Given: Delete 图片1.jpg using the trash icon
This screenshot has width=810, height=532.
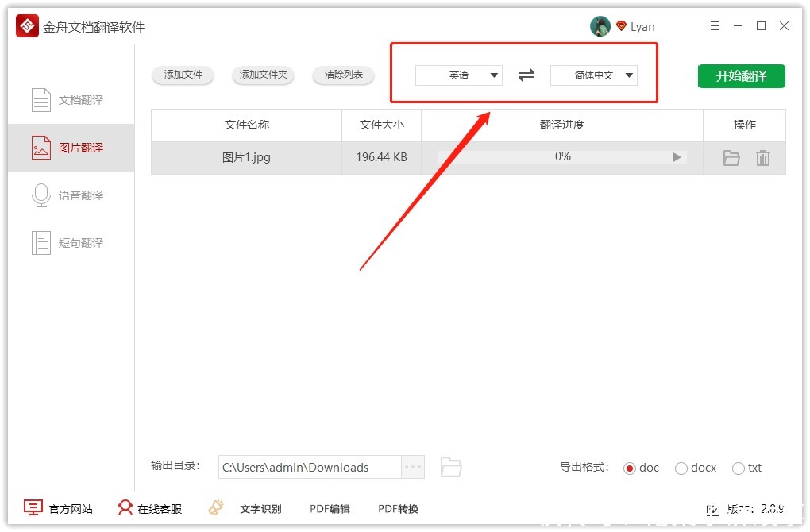Looking at the screenshot, I should pyautogui.click(x=763, y=157).
